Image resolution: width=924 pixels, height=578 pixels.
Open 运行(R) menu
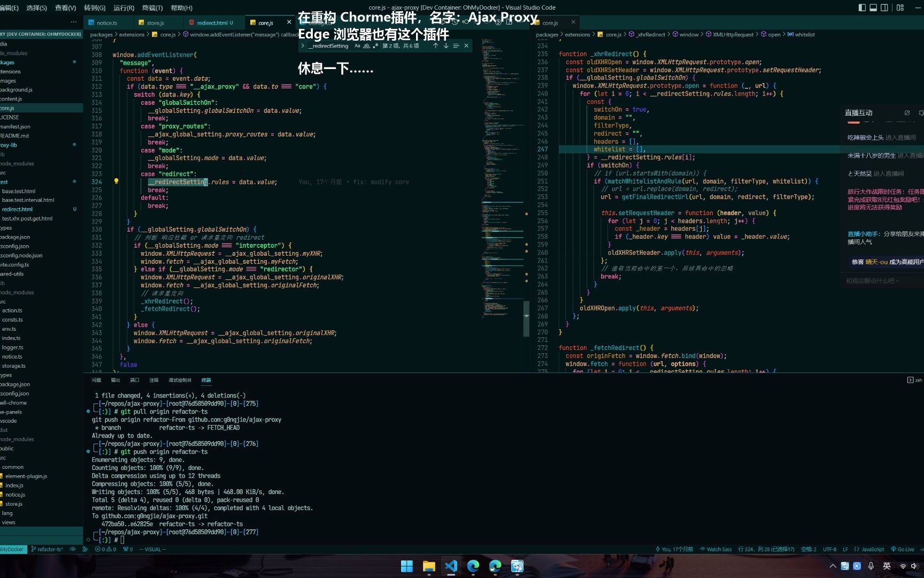(124, 7)
